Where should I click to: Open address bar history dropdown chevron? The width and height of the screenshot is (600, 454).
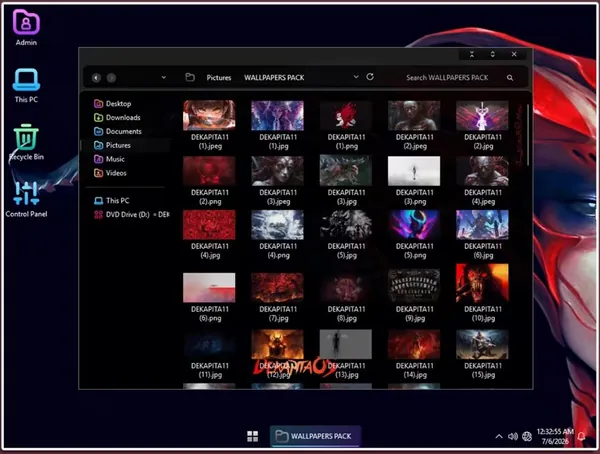356,77
